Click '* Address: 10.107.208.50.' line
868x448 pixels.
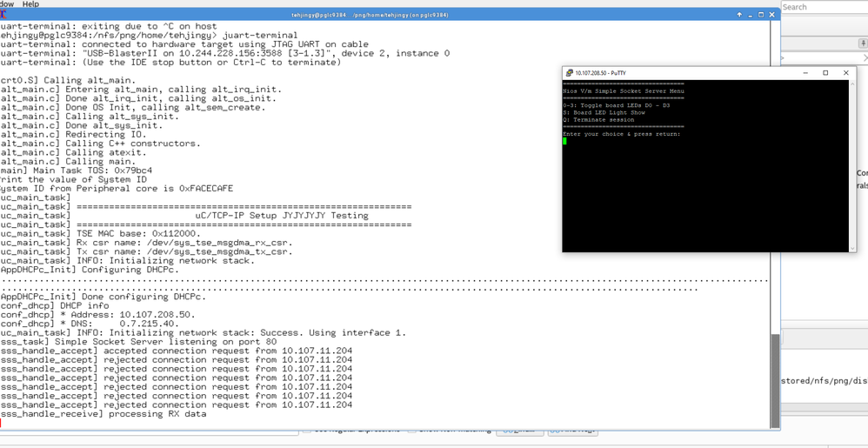[x=97, y=315]
